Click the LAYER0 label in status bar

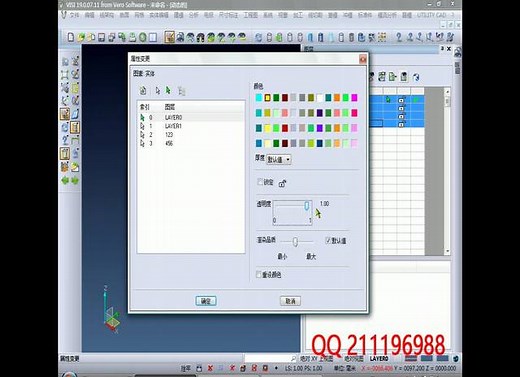pos(379,359)
